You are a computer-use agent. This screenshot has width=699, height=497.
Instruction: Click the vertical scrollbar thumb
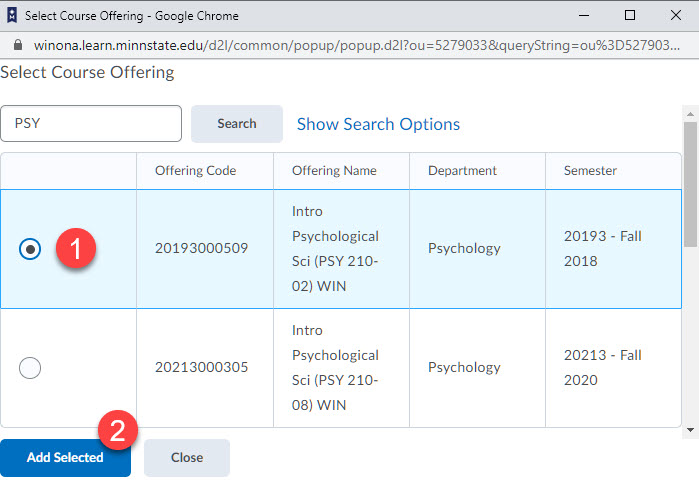(x=691, y=184)
